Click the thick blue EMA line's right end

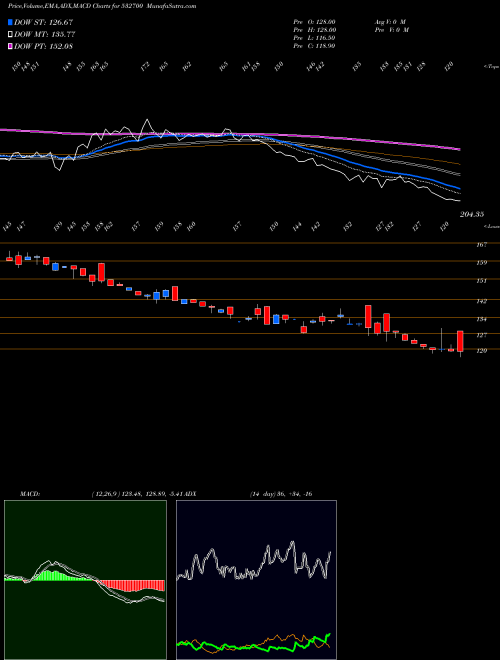pos(459,188)
